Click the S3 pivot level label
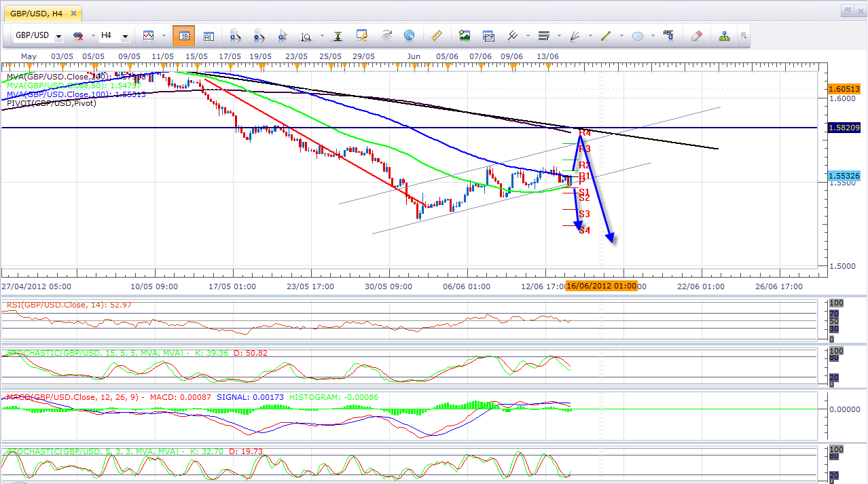The height and width of the screenshot is (484, 868). click(584, 215)
